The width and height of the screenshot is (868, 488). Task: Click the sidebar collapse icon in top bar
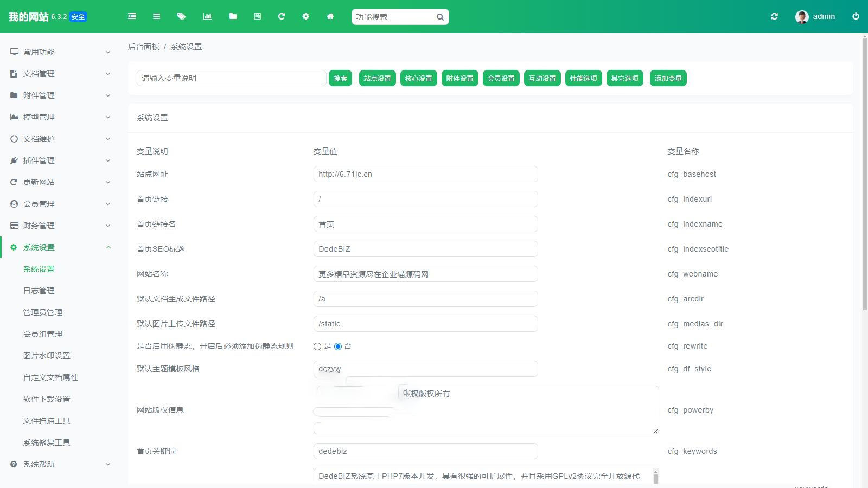[x=132, y=16]
